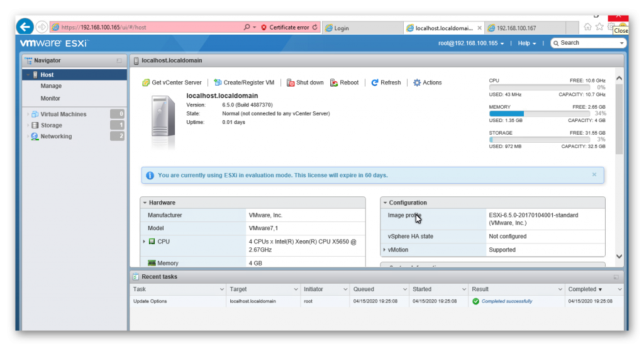This screenshot has height=346, width=644.
Task: Open the Actions gear menu
Action: click(x=427, y=82)
